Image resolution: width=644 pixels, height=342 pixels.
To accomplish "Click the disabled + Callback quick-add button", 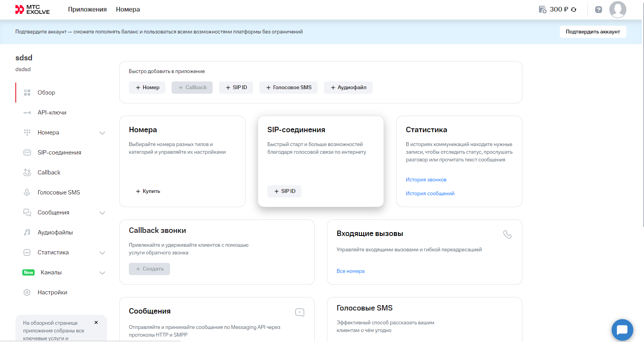I will (192, 88).
